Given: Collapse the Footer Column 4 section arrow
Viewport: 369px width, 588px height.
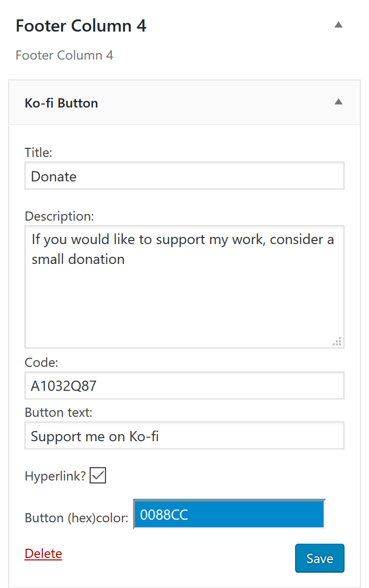Looking at the screenshot, I should 338,25.
